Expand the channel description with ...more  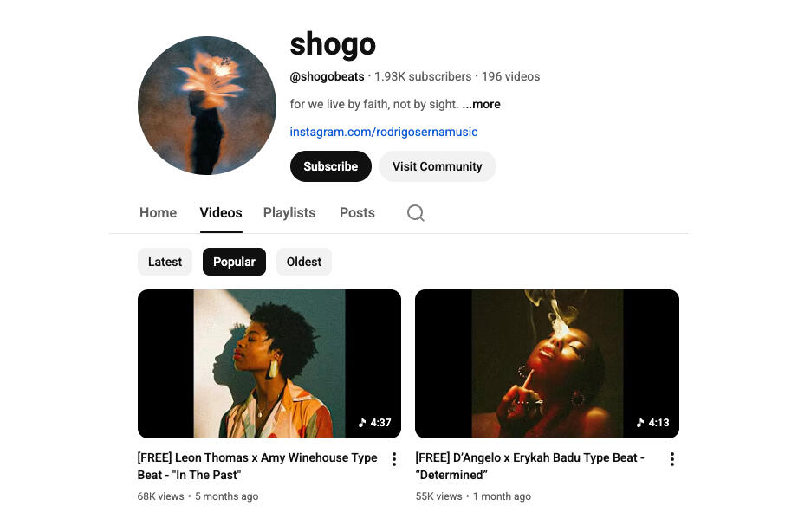(x=482, y=104)
